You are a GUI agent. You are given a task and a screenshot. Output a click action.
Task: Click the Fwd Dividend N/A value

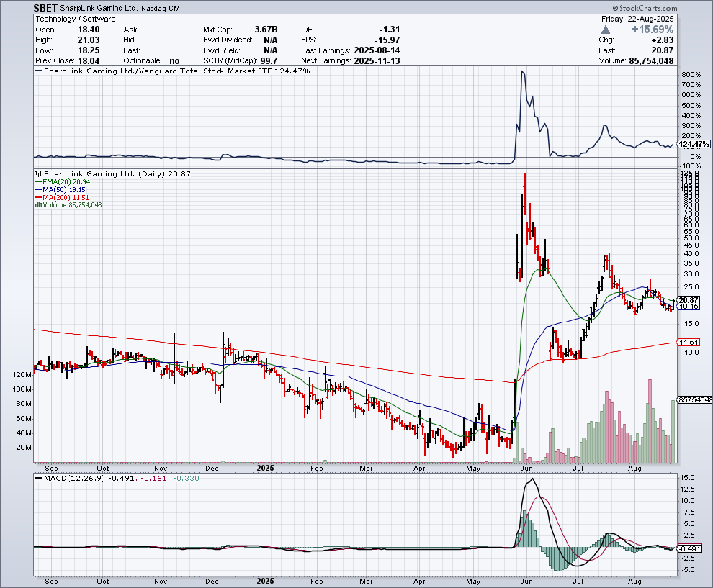click(271, 40)
